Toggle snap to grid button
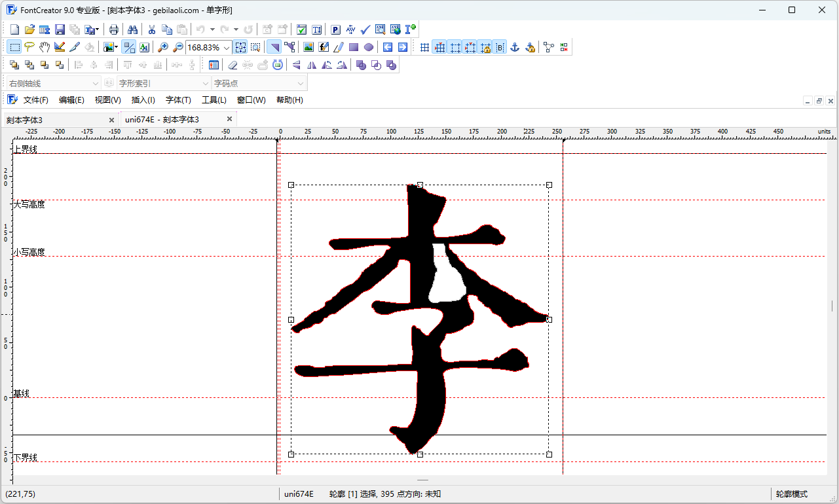Image resolution: width=839 pixels, height=504 pixels. tap(439, 47)
